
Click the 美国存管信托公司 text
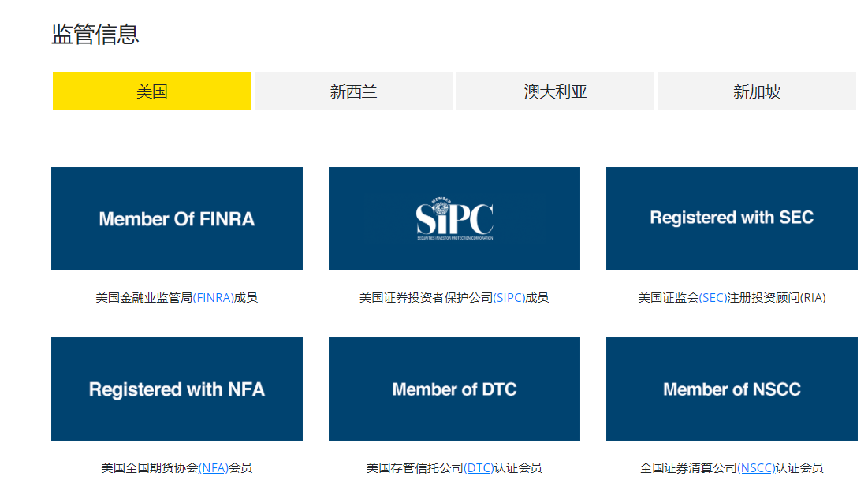click(x=415, y=468)
